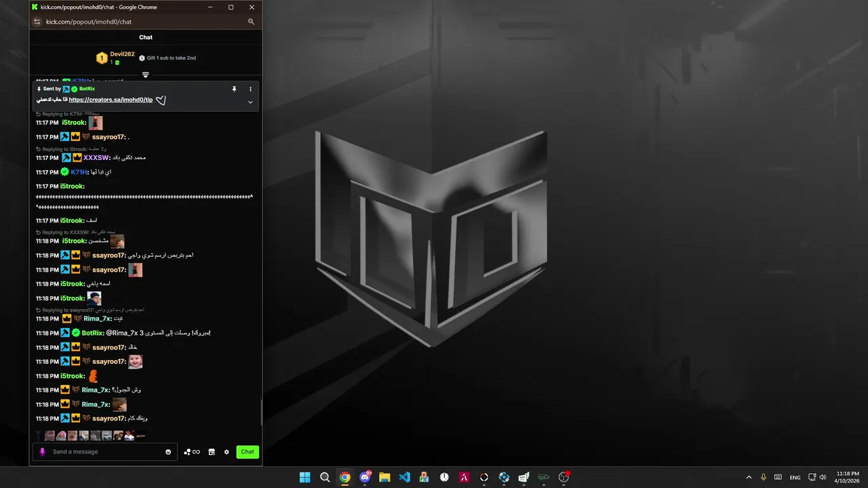Open pinned message three-dot options
868x488 pixels.
[250, 89]
